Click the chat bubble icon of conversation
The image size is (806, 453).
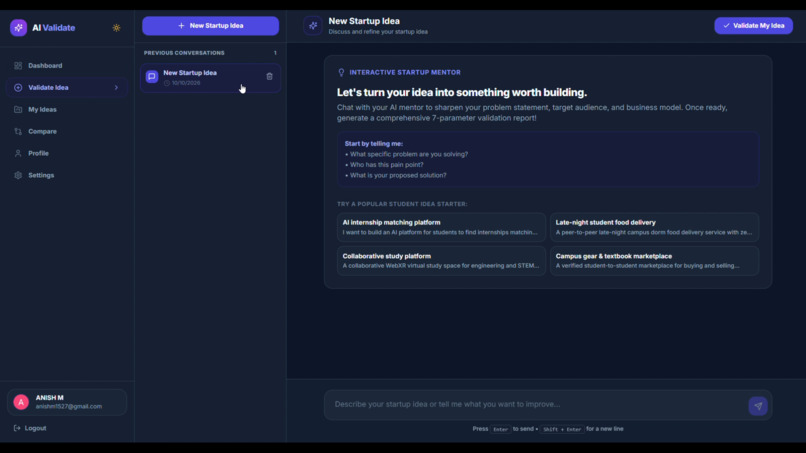(152, 77)
